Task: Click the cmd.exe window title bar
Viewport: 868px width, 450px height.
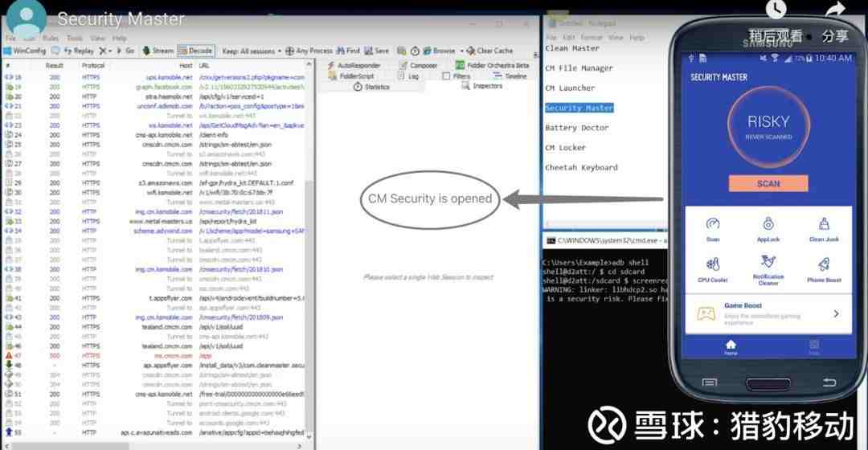Action: (605, 241)
